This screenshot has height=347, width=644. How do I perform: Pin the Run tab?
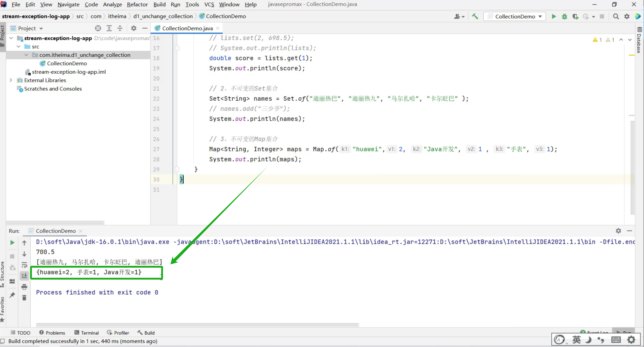[x=12, y=295]
